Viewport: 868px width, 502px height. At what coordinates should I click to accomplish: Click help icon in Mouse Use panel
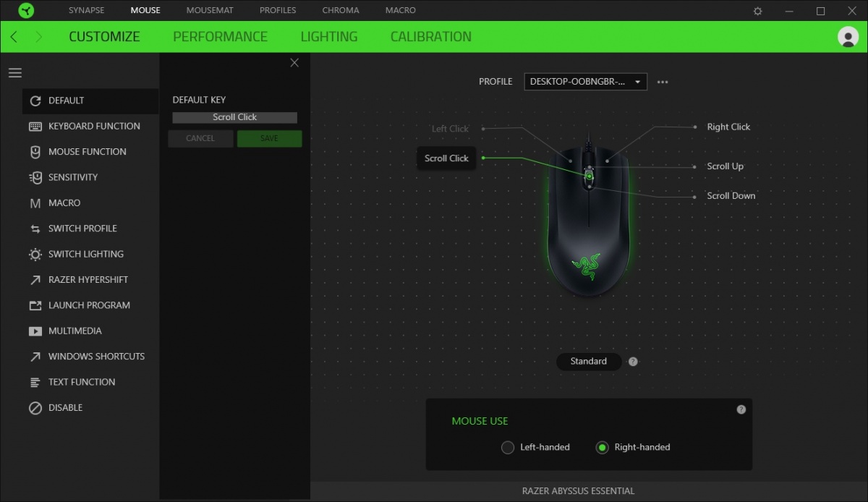(x=741, y=409)
